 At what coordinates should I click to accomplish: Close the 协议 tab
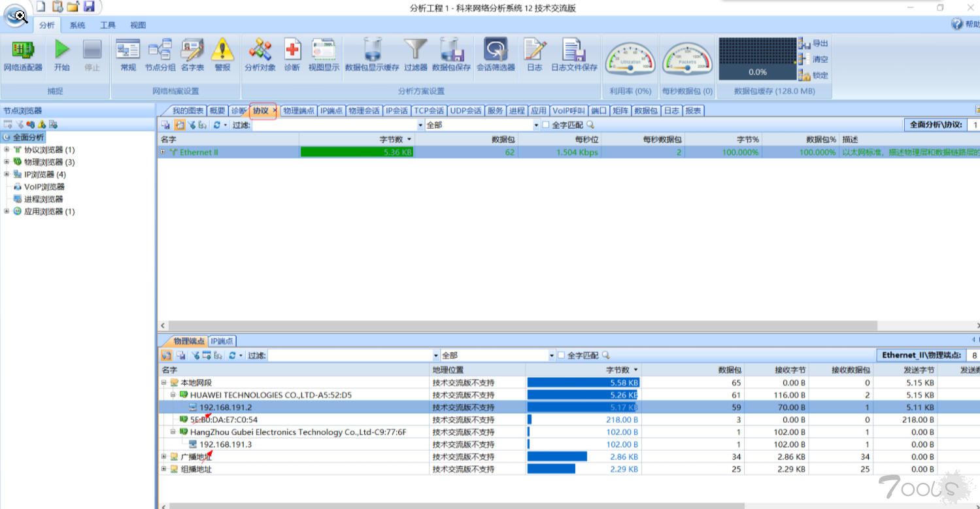275,111
